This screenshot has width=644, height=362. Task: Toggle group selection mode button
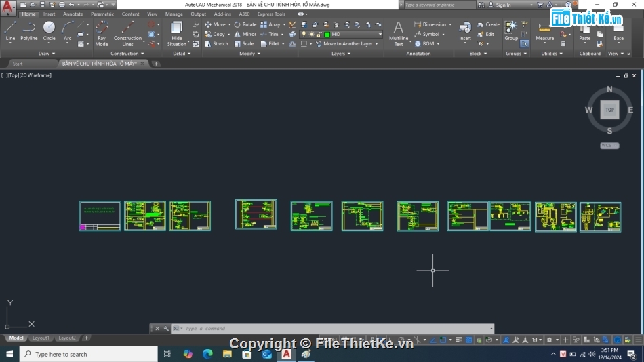click(525, 43)
